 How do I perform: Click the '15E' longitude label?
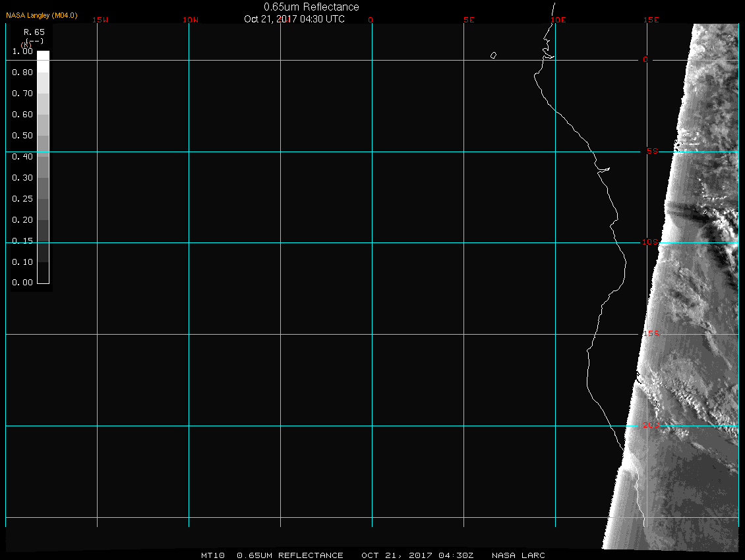pos(651,20)
